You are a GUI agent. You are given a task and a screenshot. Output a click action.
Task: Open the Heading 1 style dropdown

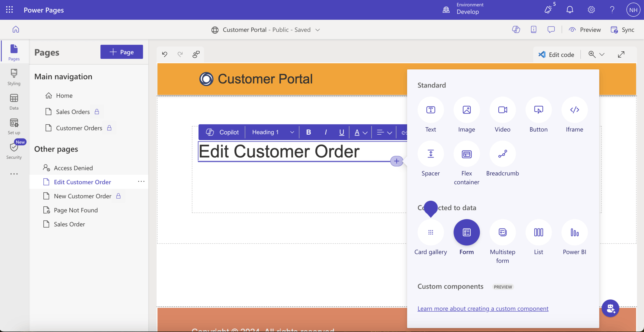pos(273,132)
